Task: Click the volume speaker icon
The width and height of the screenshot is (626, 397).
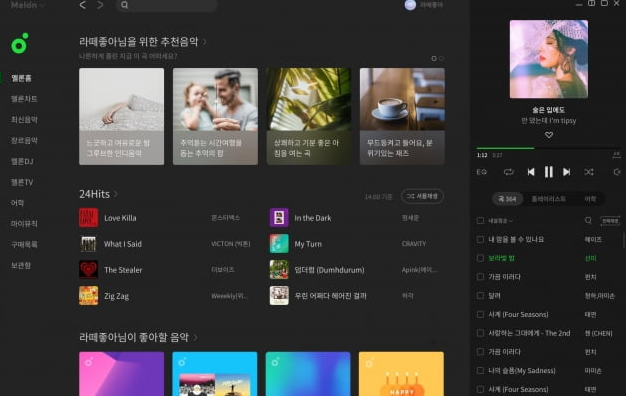Action: [617, 172]
